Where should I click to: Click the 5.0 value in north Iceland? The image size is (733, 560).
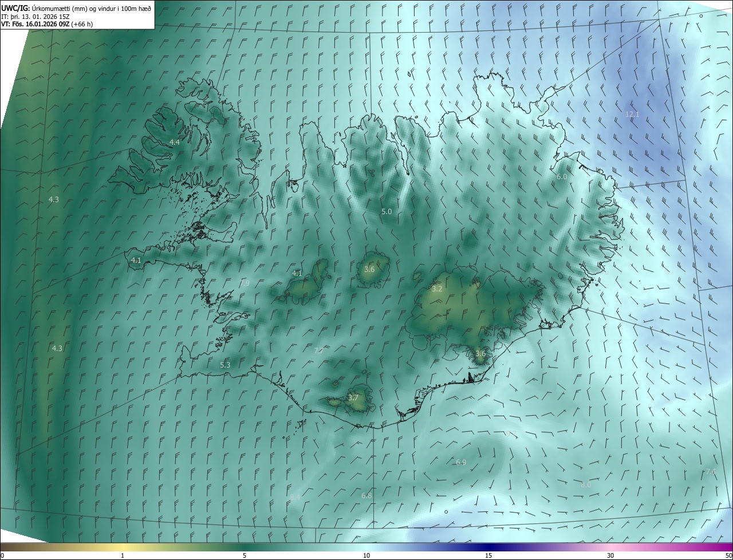pyautogui.click(x=387, y=211)
